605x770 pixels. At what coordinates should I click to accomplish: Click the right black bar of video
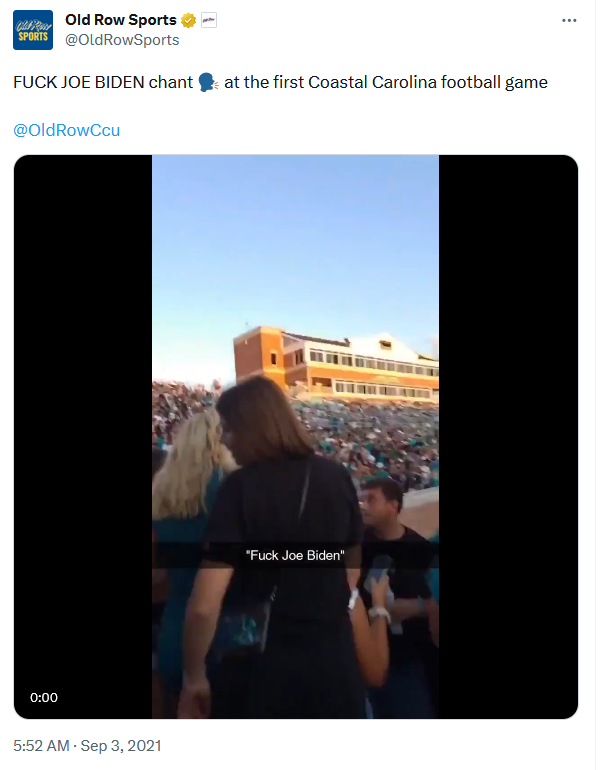pos(508,437)
